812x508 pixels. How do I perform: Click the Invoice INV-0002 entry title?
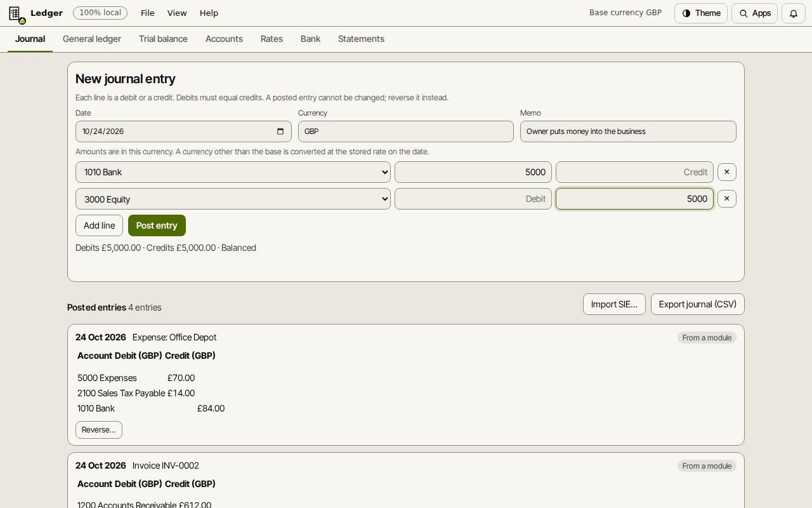point(166,465)
